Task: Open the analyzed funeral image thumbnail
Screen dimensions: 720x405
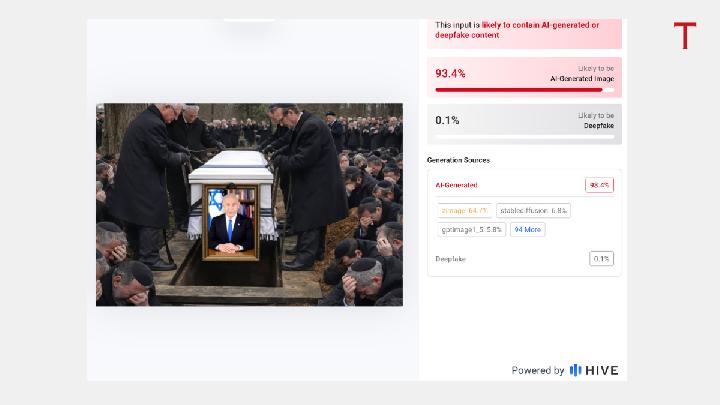Action: point(249,204)
